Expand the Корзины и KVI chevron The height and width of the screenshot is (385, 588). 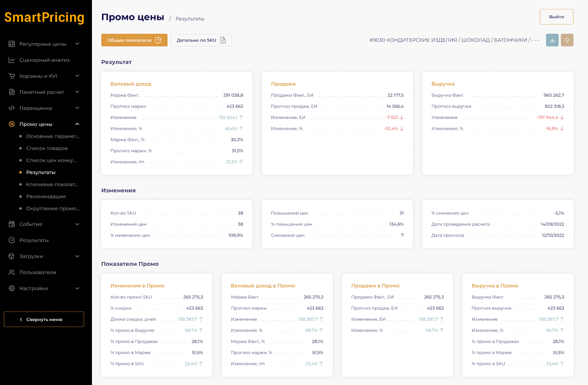pos(77,76)
